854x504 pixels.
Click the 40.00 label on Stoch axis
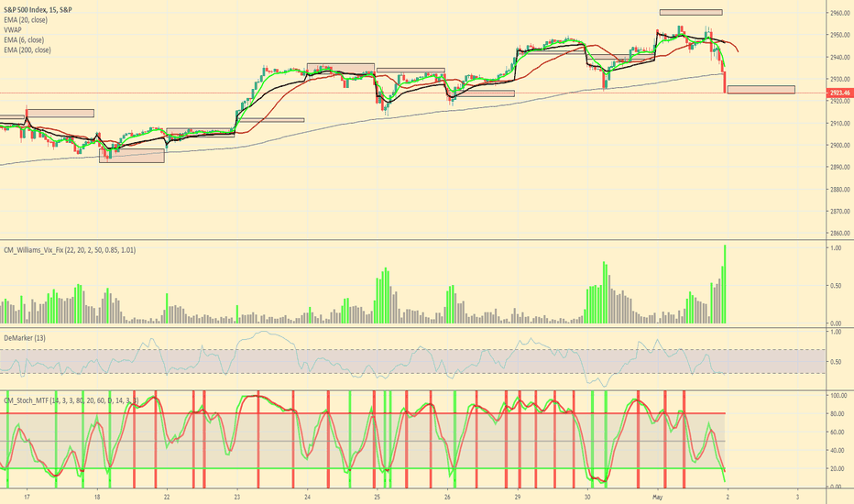(838, 451)
